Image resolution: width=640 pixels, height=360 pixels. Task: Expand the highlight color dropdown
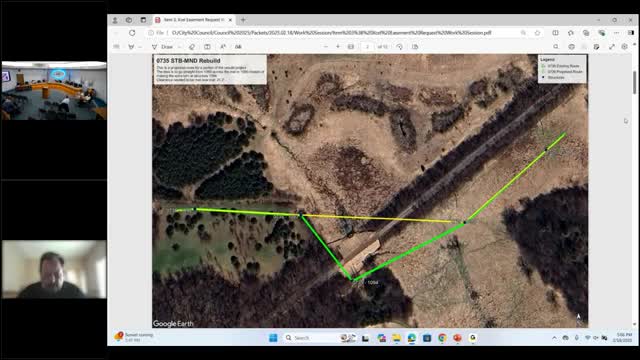point(140,47)
